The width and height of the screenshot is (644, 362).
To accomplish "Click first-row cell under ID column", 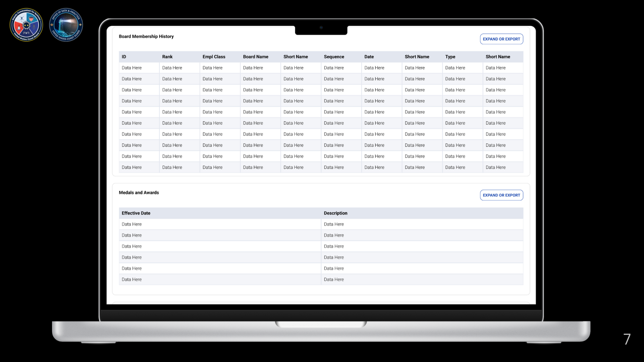I will (x=139, y=68).
